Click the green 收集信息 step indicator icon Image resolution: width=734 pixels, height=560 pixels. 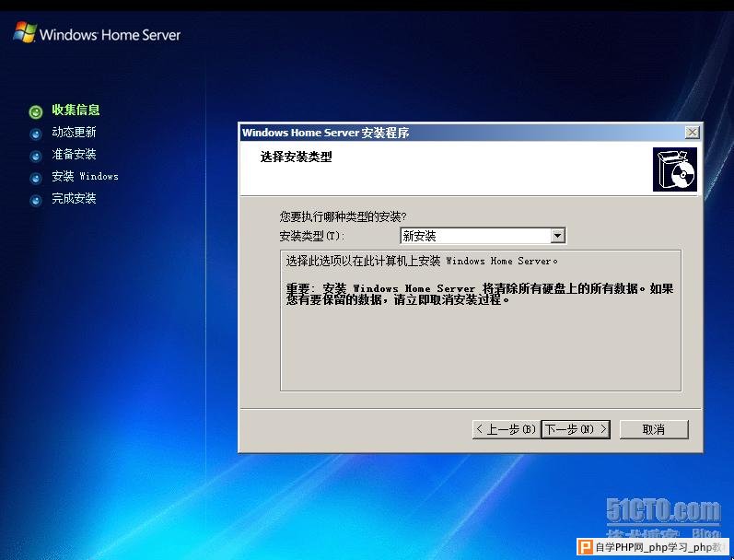[x=36, y=111]
